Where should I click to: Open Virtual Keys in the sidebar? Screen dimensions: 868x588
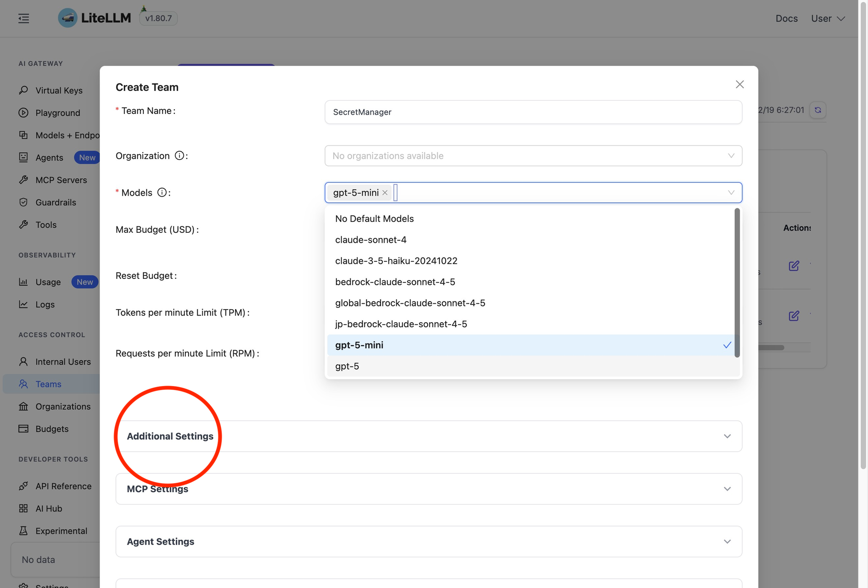59,90
